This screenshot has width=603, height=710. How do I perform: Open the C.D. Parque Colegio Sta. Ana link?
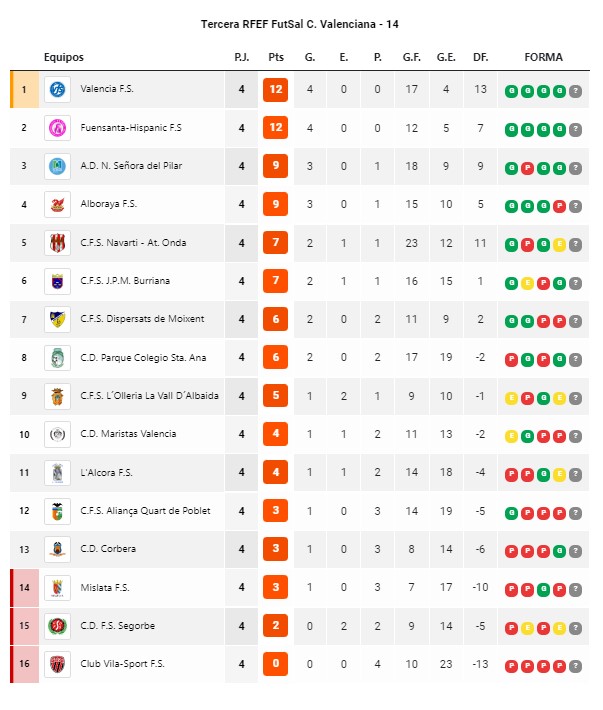click(143, 358)
